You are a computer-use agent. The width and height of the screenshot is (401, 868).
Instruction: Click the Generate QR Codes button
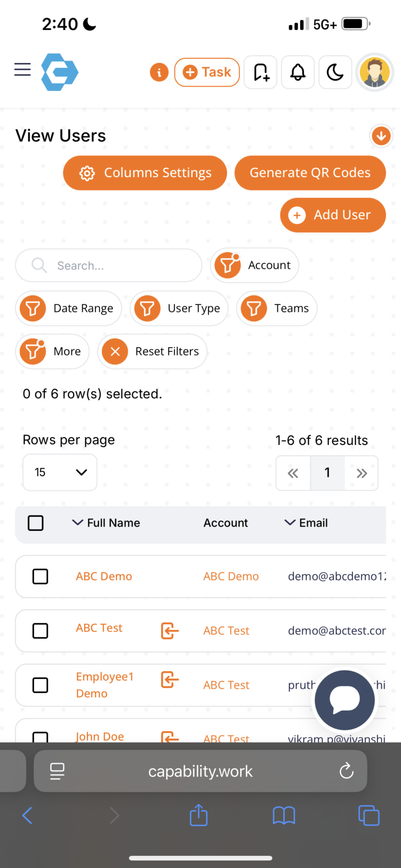tap(310, 173)
